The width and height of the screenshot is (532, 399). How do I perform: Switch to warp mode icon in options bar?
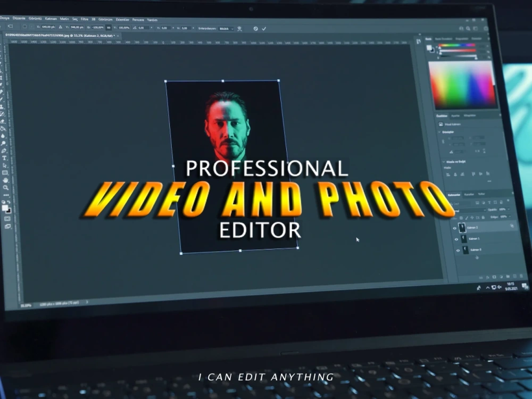239,29
